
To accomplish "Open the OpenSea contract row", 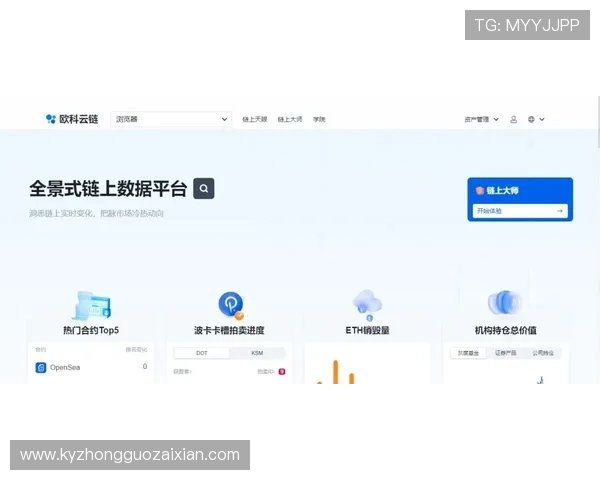I will click(91, 367).
